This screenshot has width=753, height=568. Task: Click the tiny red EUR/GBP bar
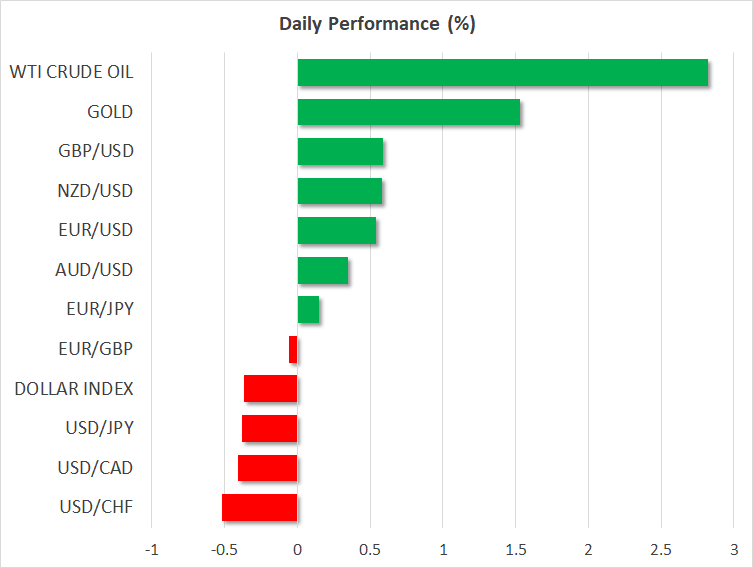293,349
